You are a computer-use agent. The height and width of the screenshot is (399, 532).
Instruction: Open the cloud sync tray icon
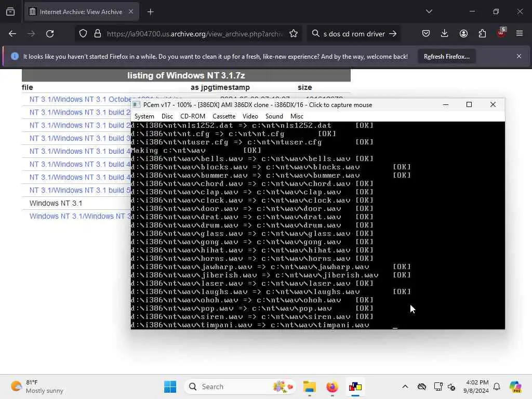click(422, 387)
